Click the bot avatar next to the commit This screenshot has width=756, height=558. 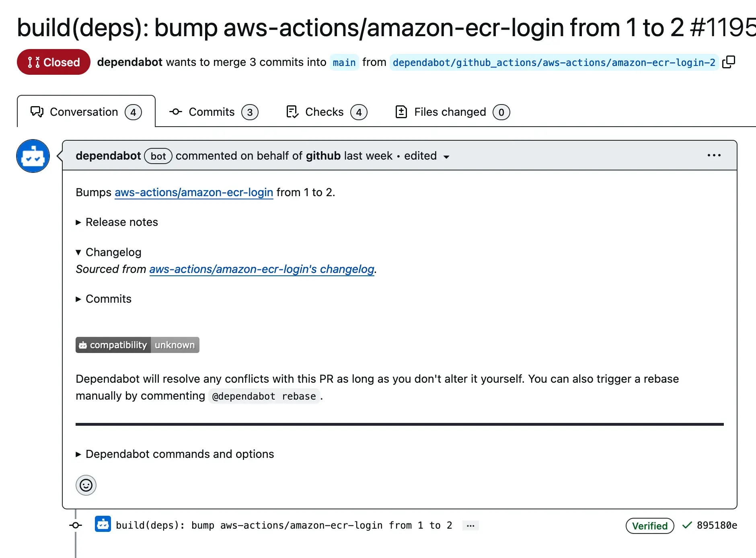(x=103, y=525)
